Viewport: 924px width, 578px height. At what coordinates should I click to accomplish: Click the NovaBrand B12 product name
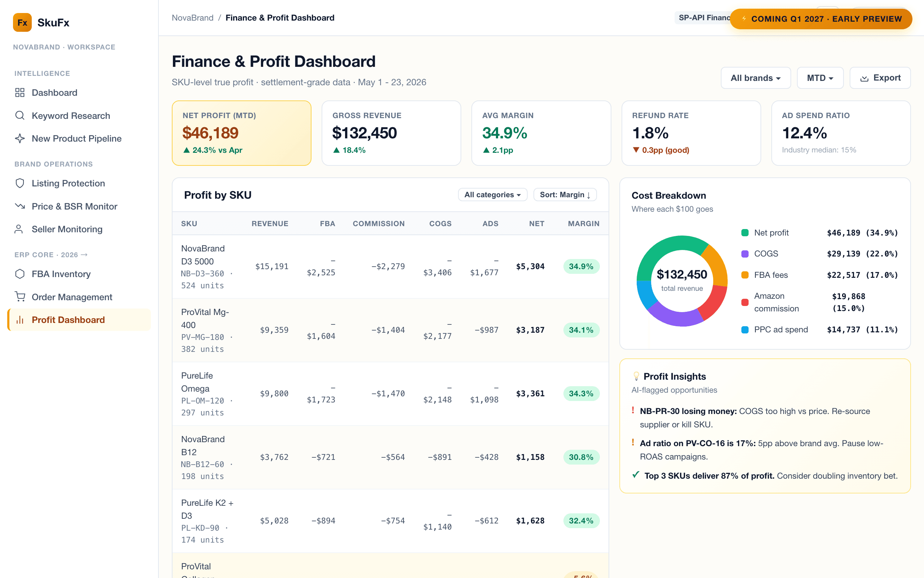pos(203,445)
